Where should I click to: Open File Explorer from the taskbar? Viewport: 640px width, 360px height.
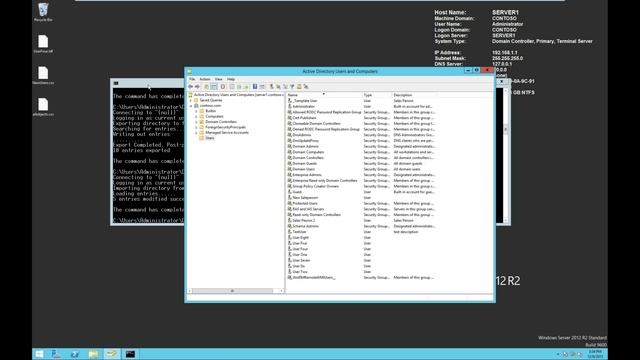click(93, 354)
